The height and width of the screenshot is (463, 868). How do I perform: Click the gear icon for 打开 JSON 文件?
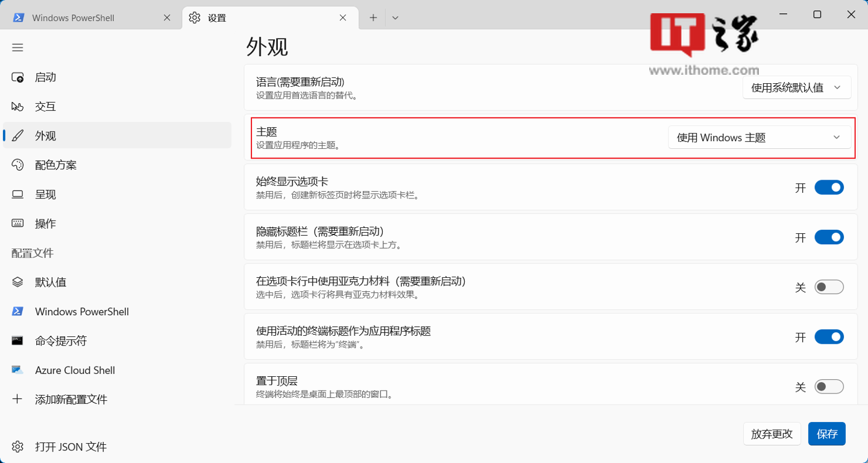click(17, 447)
